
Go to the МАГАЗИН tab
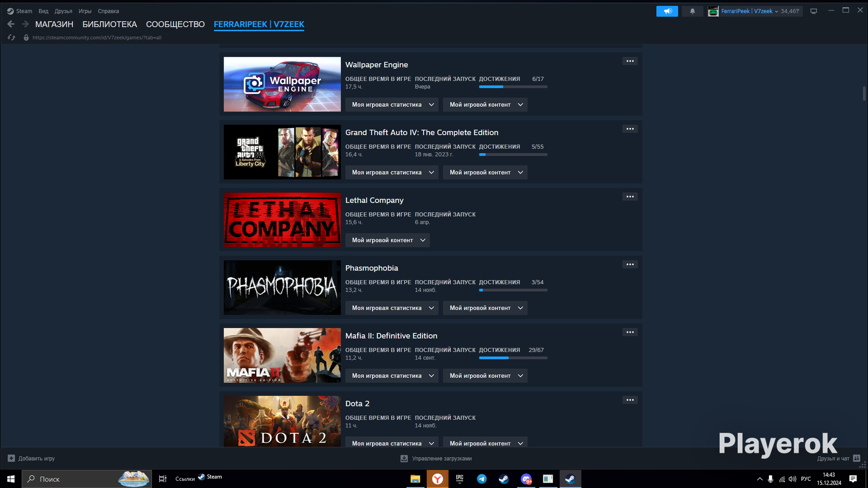tap(54, 24)
